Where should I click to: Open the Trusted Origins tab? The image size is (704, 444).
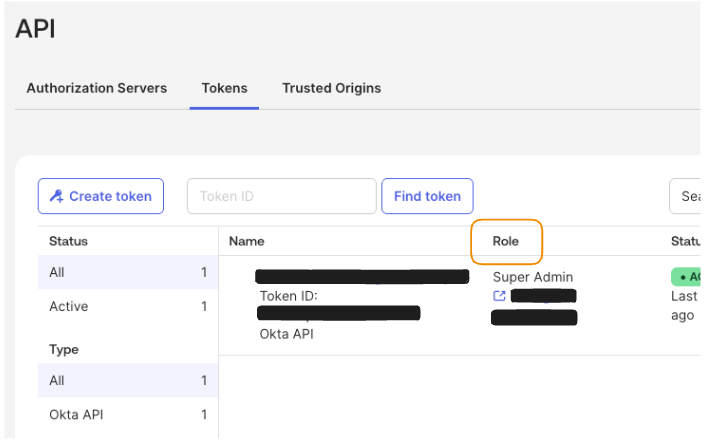pos(331,88)
